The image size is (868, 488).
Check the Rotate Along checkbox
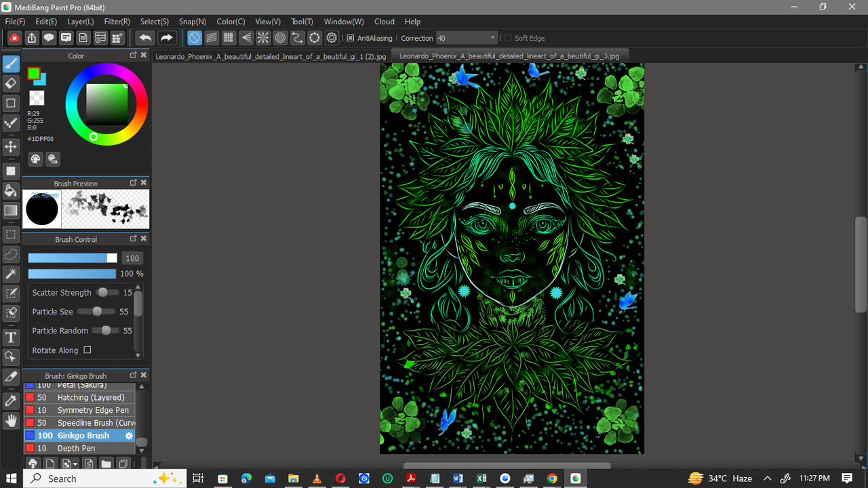(x=87, y=350)
